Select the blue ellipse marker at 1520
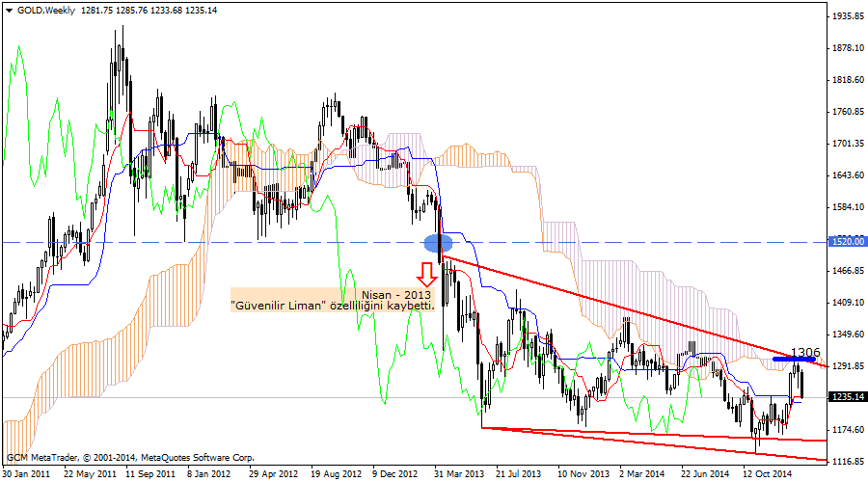The image size is (868, 482). [x=439, y=244]
